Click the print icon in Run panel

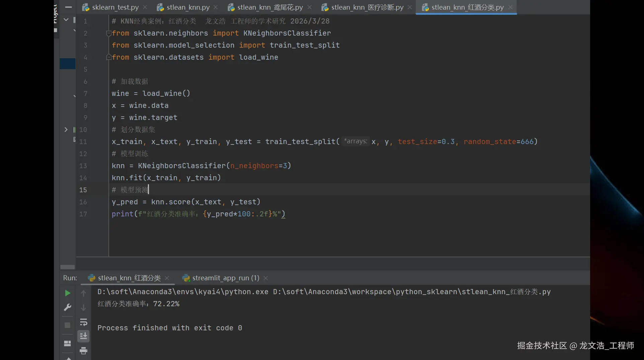pyautogui.click(x=83, y=350)
